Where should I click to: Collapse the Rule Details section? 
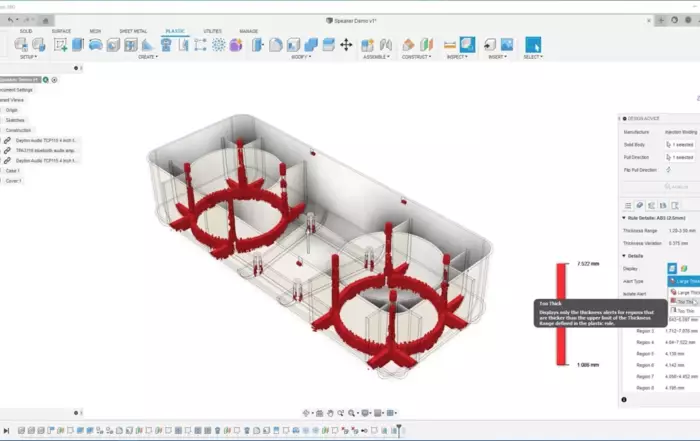[x=624, y=218]
